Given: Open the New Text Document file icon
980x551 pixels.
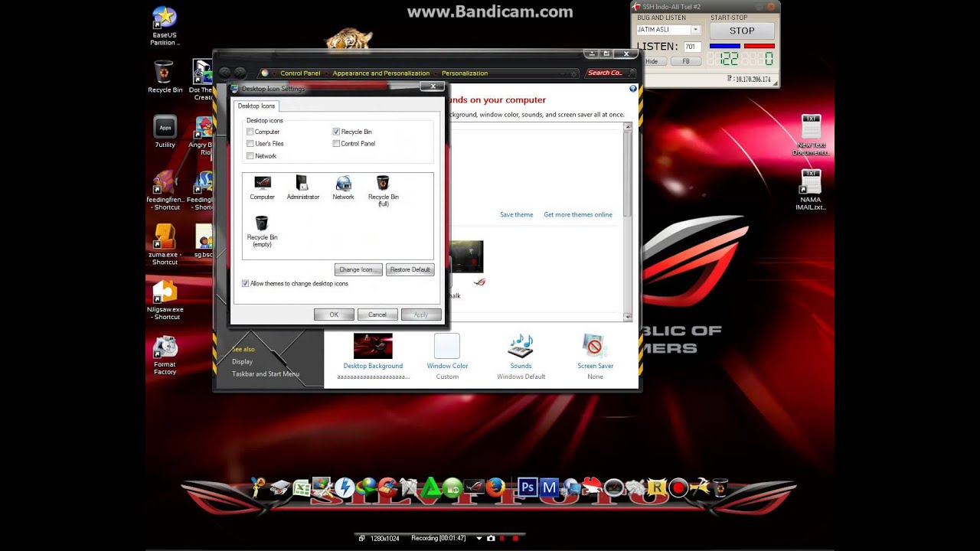Looking at the screenshot, I should [811, 135].
